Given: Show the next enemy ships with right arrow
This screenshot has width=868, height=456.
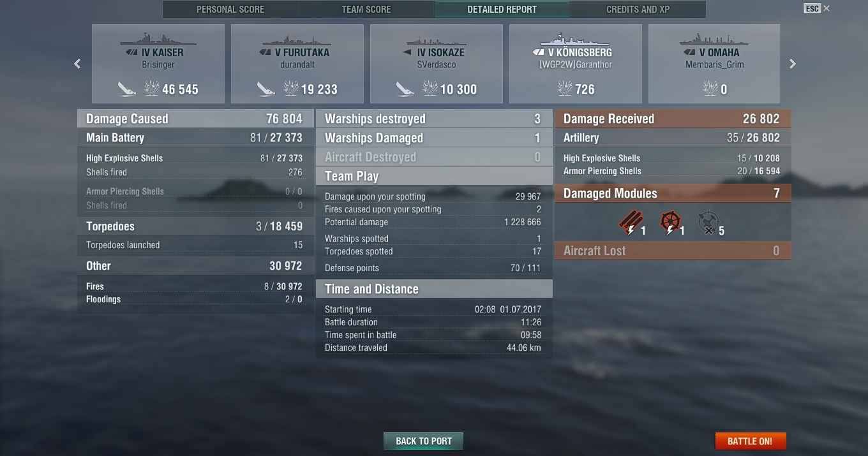Looking at the screenshot, I should pos(793,64).
